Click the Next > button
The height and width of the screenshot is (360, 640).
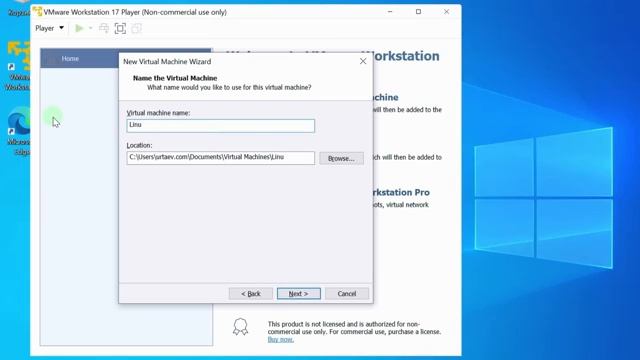point(299,293)
